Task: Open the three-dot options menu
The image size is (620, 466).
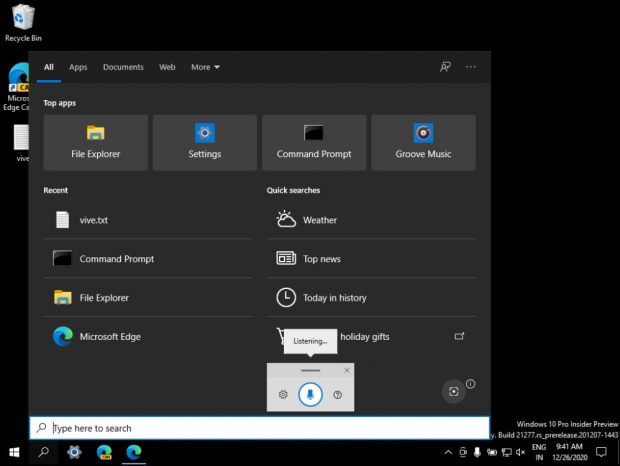Action: pyautogui.click(x=471, y=67)
